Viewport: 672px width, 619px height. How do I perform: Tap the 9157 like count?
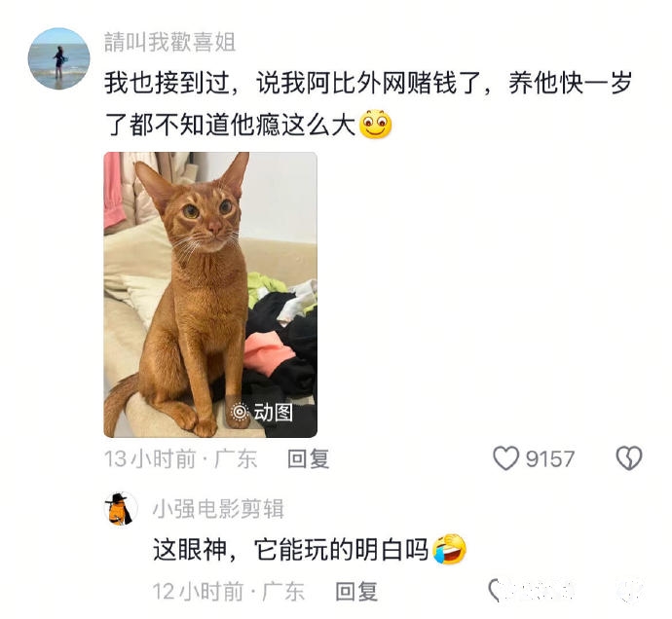(x=550, y=458)
